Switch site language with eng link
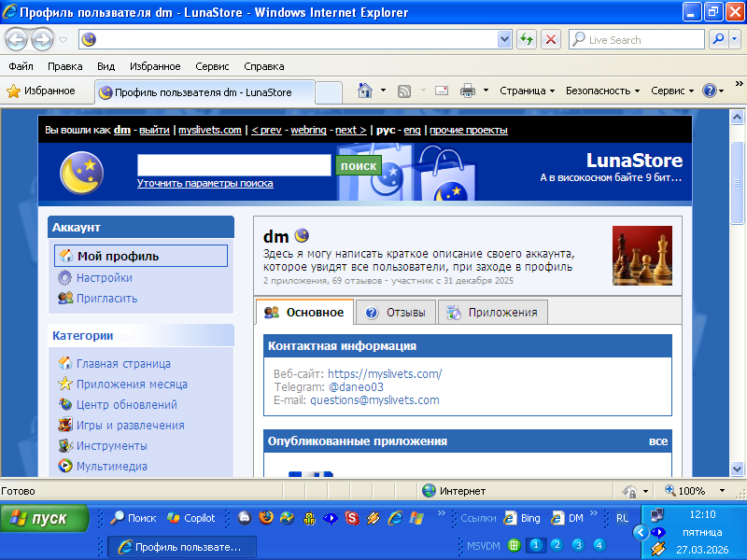The image size is (747, 560). click(x=412, y=130)
